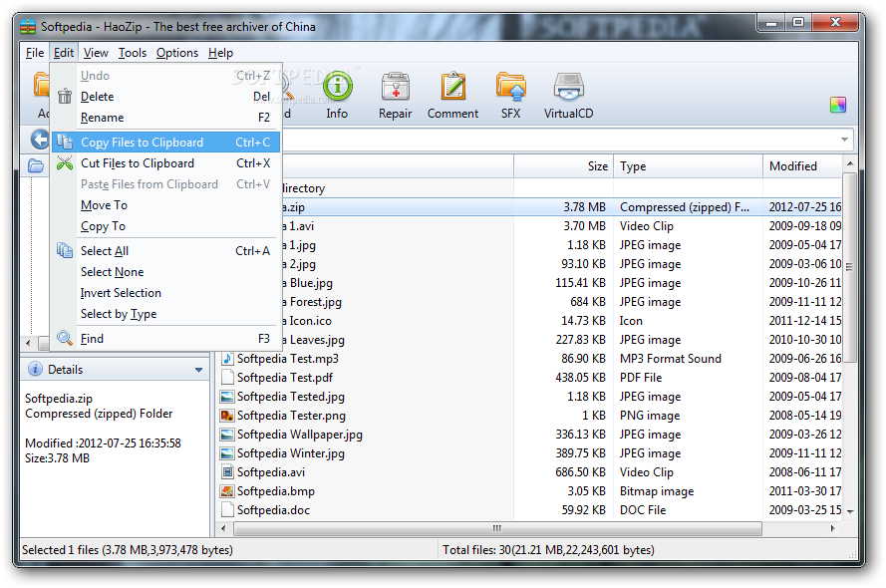Choose Select by Type
This screenshot has width=886, height=588.
tap(165, 314)
